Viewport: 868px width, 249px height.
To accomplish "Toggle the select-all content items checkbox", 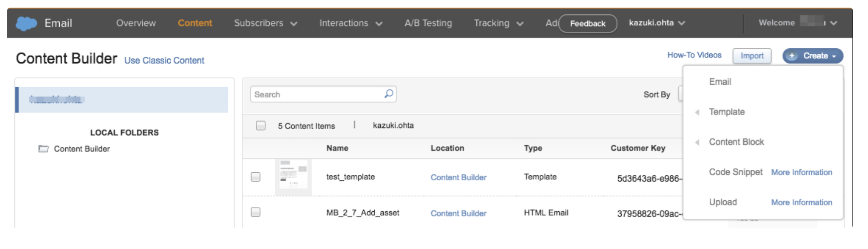I will pyautogui.click(x=260, y=125).
